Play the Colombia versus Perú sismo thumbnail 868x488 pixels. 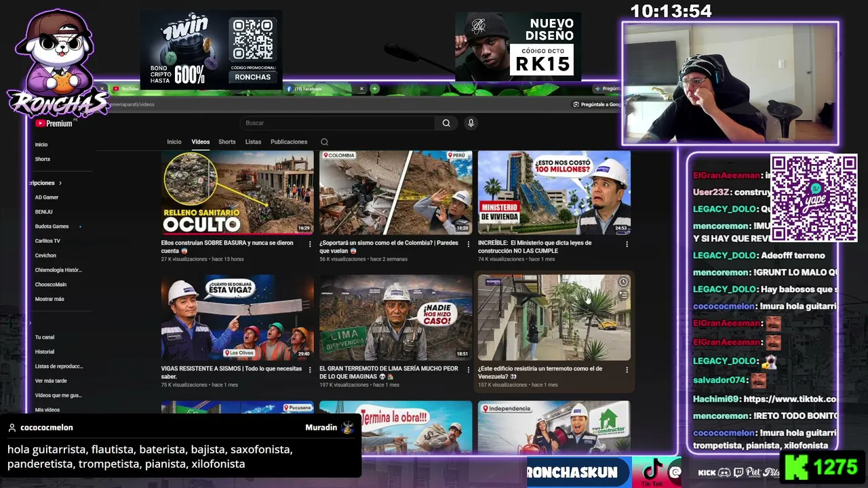(x=396, y=192)
